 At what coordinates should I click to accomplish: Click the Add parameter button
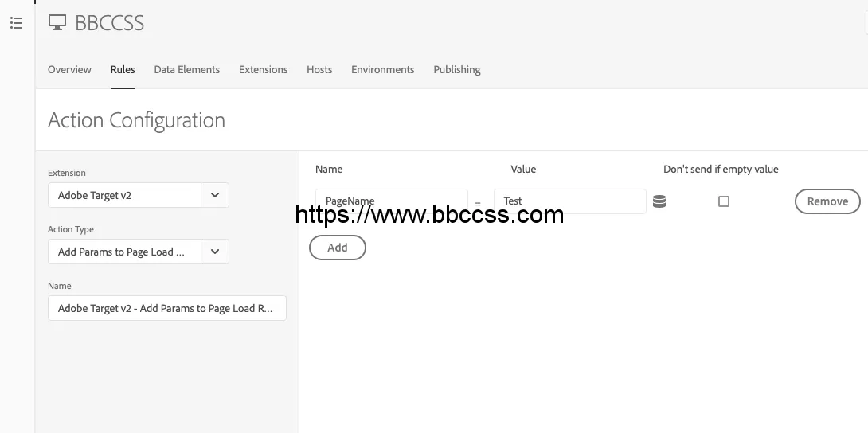coord(338,248)
